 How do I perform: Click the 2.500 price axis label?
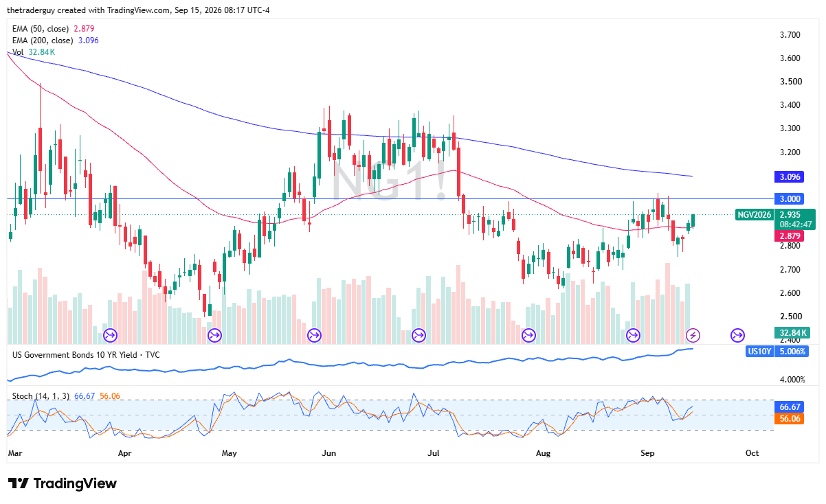[x=790, y=316]
